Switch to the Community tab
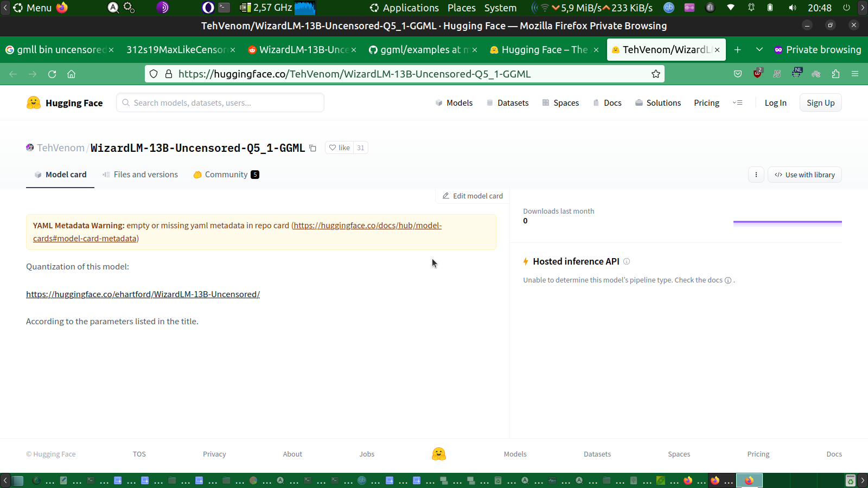The height and width of the screenshot is (488, 868). pos(226,175)
